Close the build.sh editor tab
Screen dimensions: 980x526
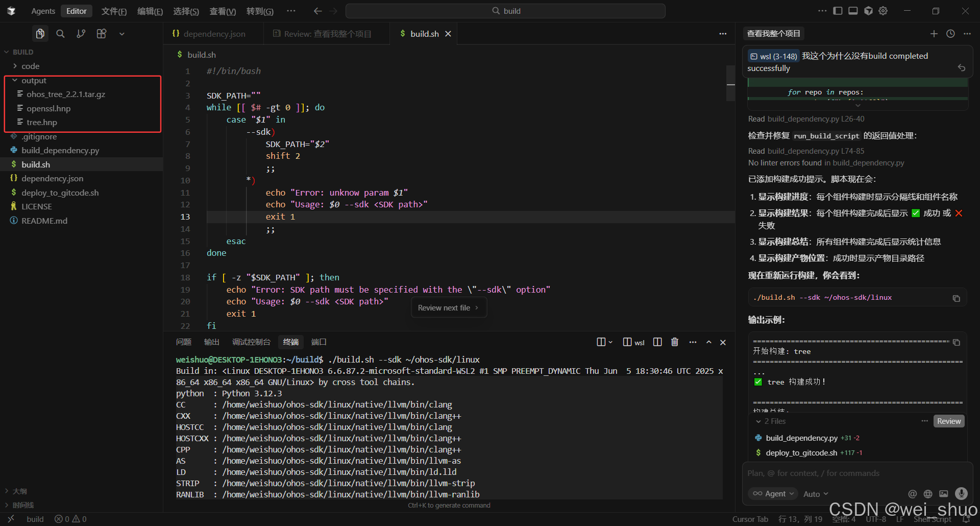(x=448, y=34)
